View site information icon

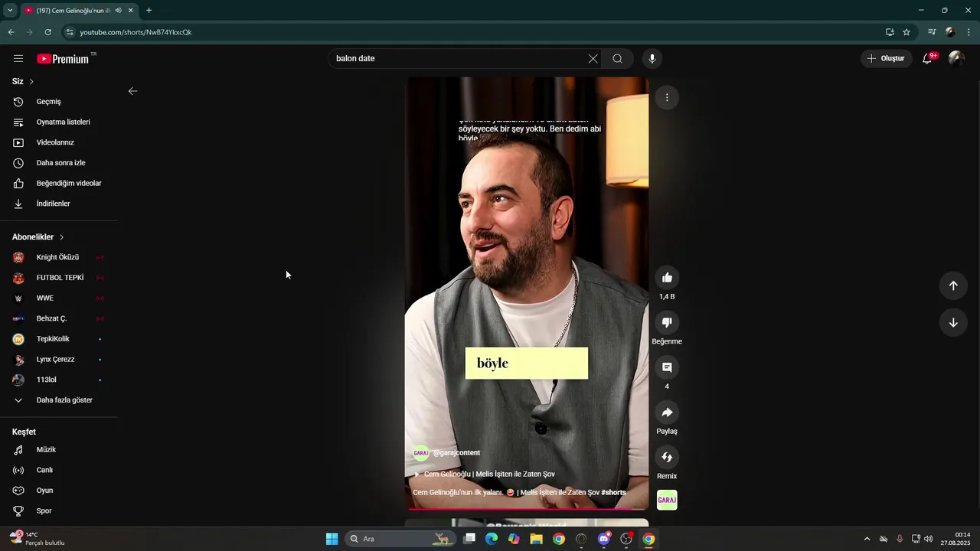(69, 32)
